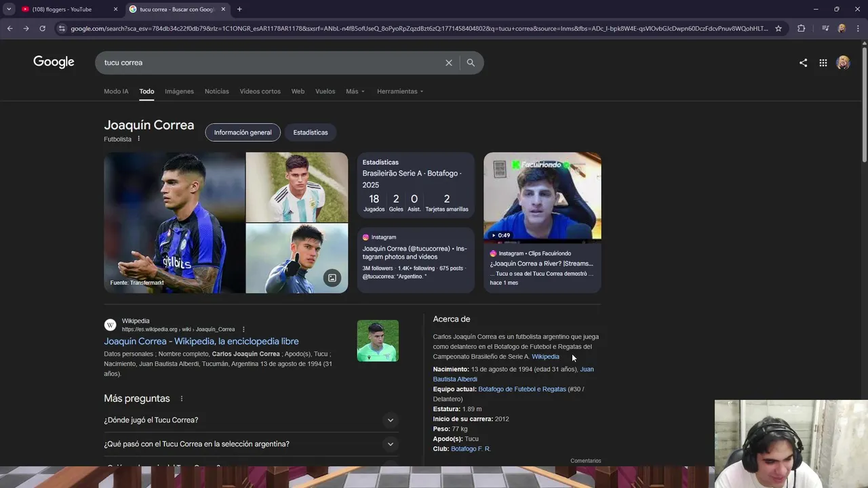
Task: Go forward in browser history
Action: 26,28
